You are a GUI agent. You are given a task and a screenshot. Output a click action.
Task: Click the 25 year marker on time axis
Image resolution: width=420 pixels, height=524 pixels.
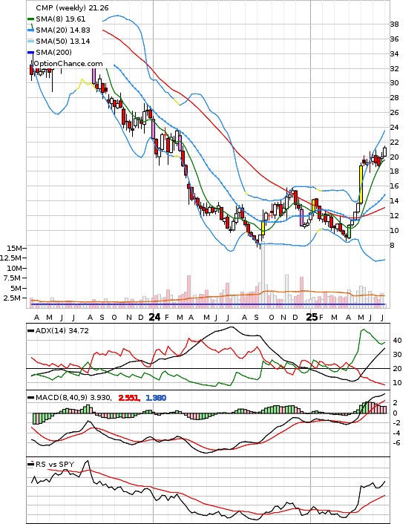(312, 317)
